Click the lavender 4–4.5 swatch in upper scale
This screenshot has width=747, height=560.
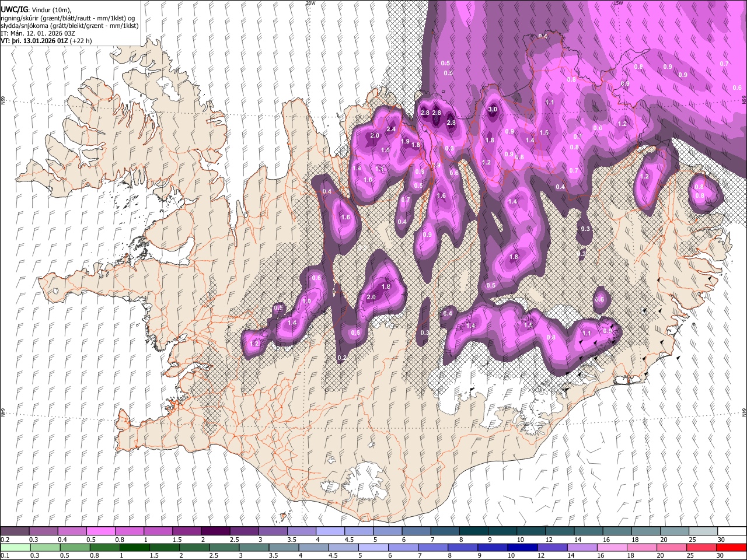coord(330,531)
